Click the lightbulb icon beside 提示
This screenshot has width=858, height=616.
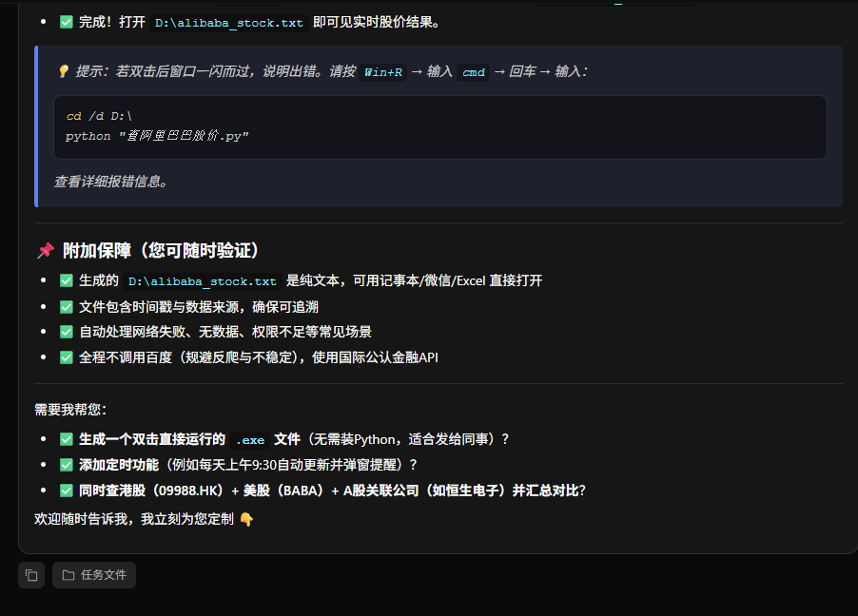pos(63,72)
